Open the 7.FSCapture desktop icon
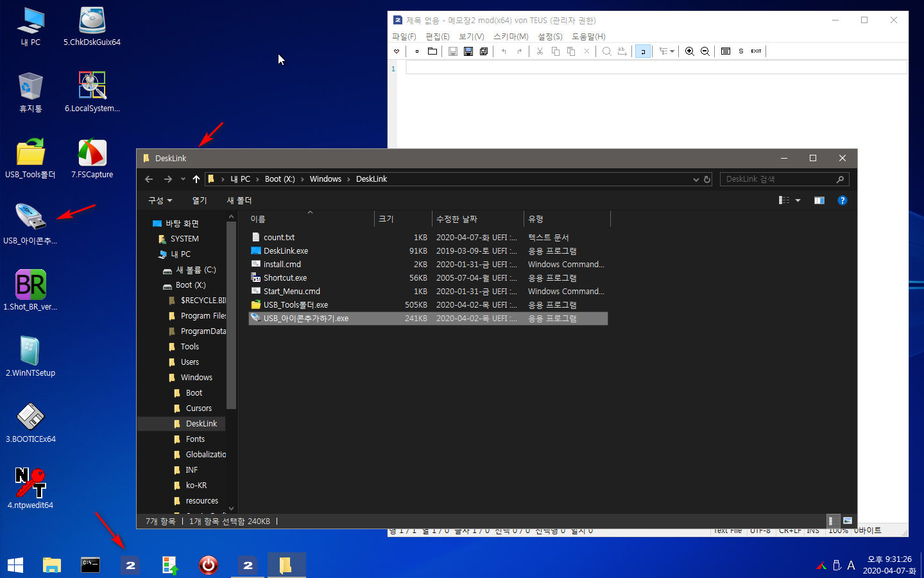The width and height of the screenshot is (924, 578). click(x=92, y=159)
